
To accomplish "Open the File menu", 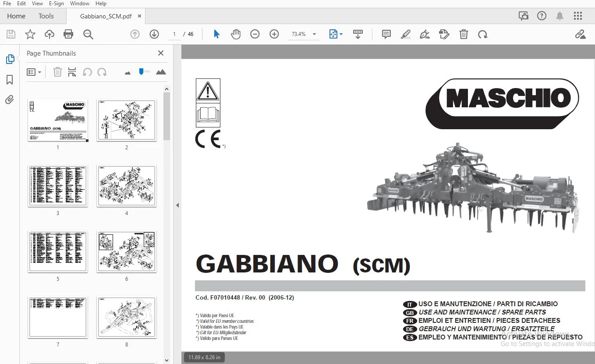I will tap(7, 4).
